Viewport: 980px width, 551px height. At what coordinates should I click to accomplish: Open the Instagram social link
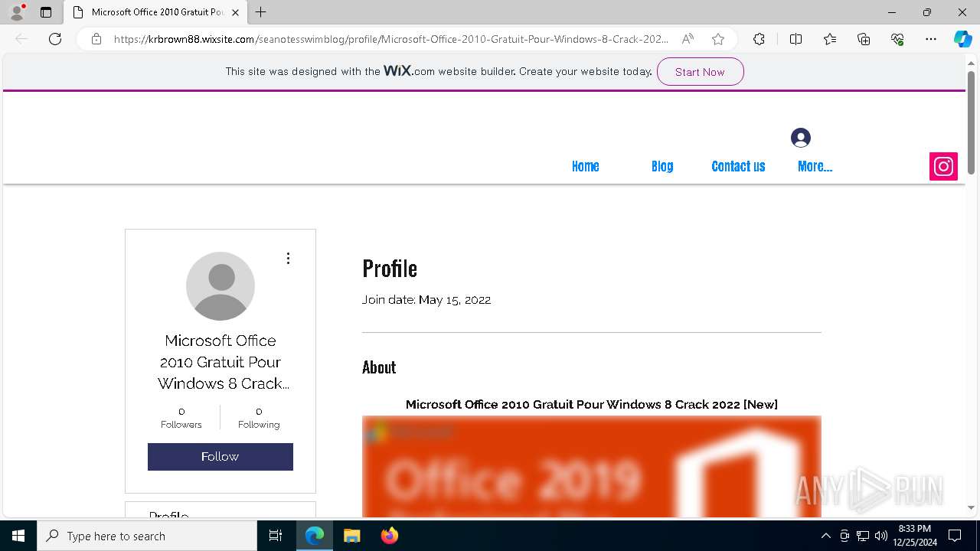click(943, 167)
